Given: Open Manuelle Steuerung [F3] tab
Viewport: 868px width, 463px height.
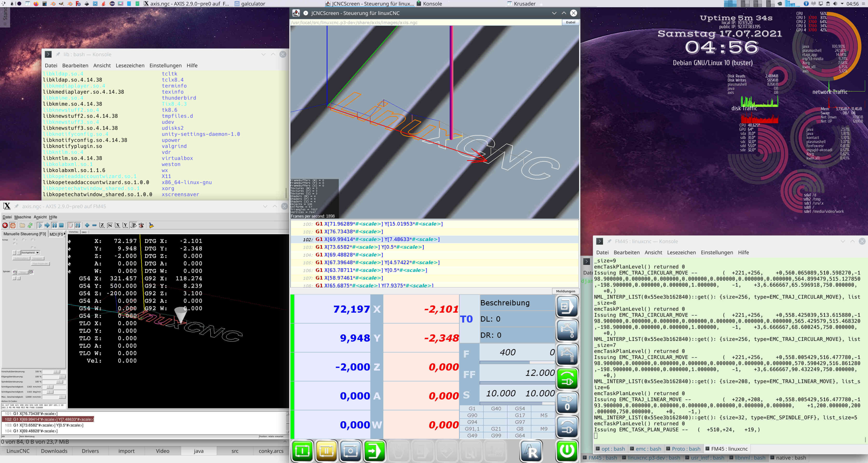Looking at the screenshot, I should pyautogui.click(x=25, y=234).
